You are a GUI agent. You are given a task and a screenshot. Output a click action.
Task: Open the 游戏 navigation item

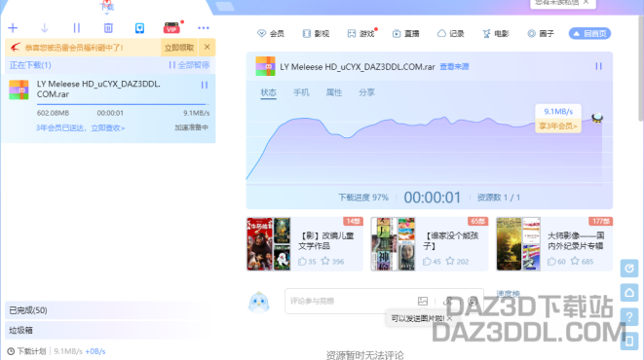coord(361,34)
